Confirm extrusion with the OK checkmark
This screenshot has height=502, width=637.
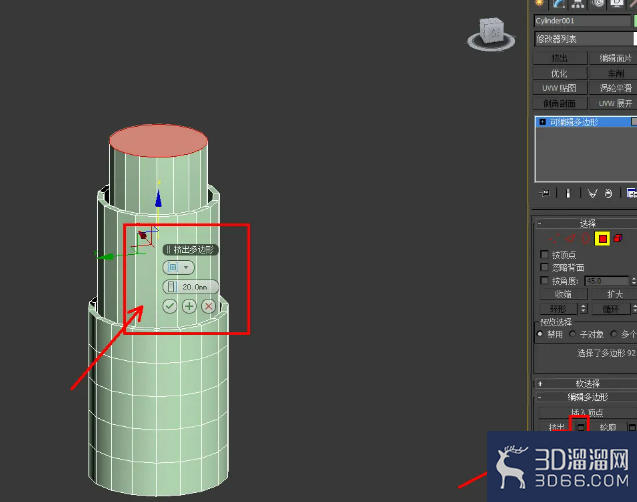[x=169, y=306]
